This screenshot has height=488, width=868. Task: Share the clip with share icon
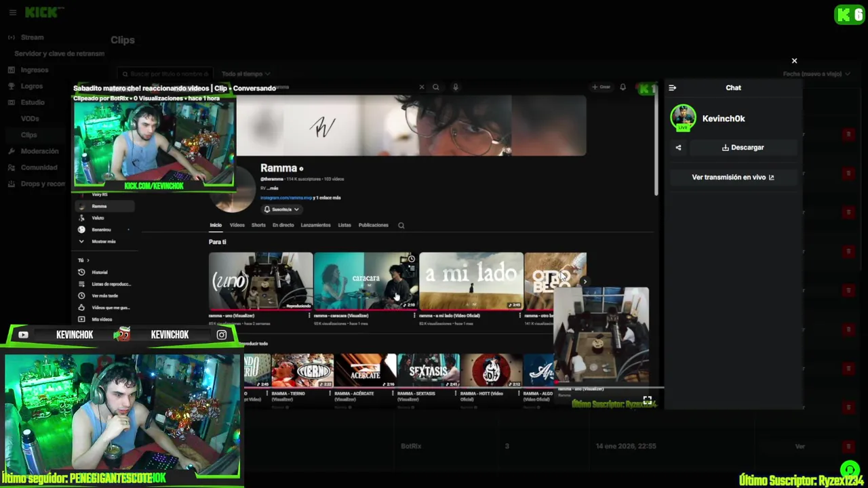pyautogui.click(x=678, y=147)
